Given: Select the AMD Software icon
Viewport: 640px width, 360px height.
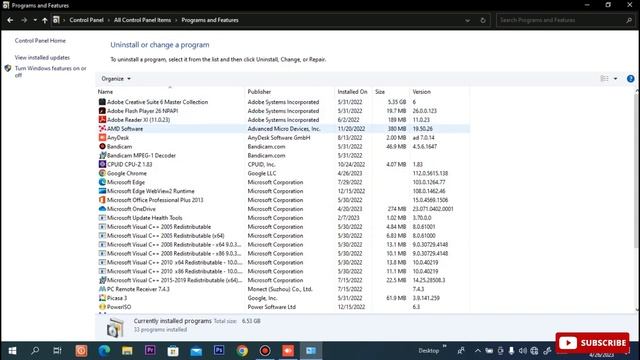Looking at the screenshot, I should point(102,129).
